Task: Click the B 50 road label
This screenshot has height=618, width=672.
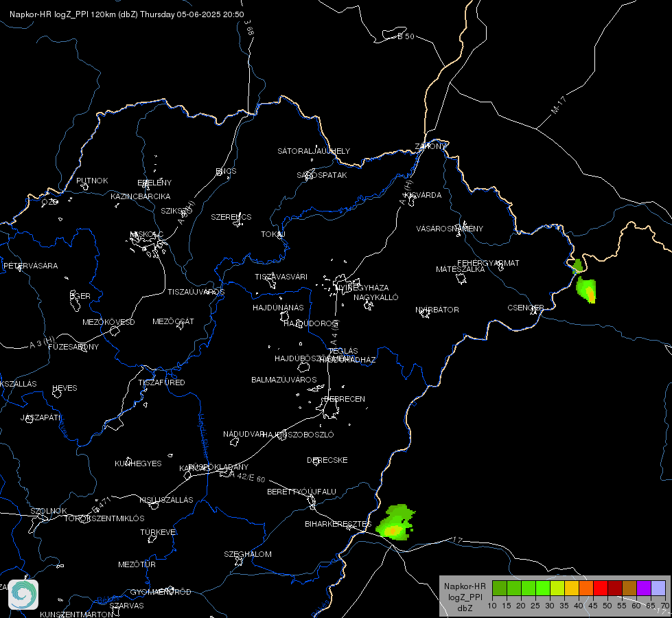Action: pyautogui.click(x=406, y=36)
